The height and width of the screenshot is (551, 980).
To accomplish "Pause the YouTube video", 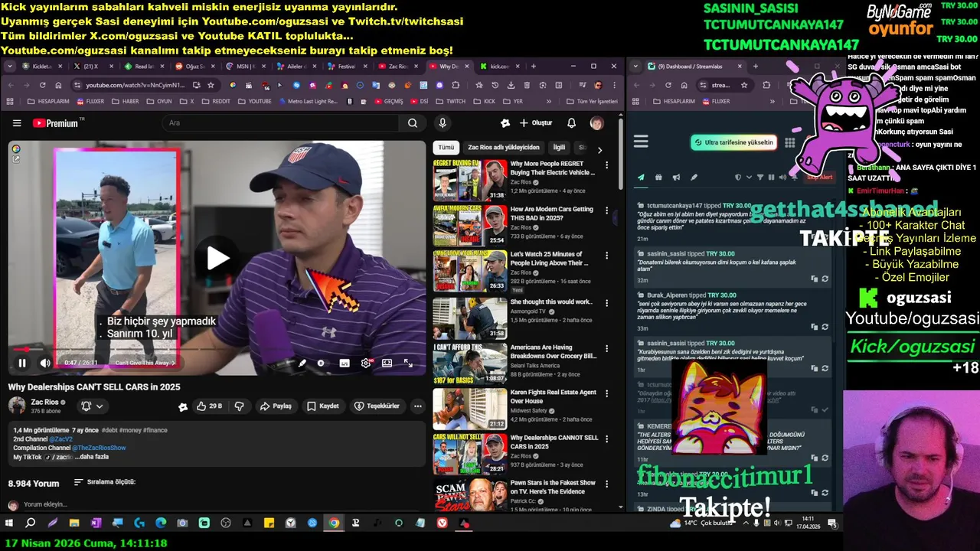I will (x=22, y=364).
